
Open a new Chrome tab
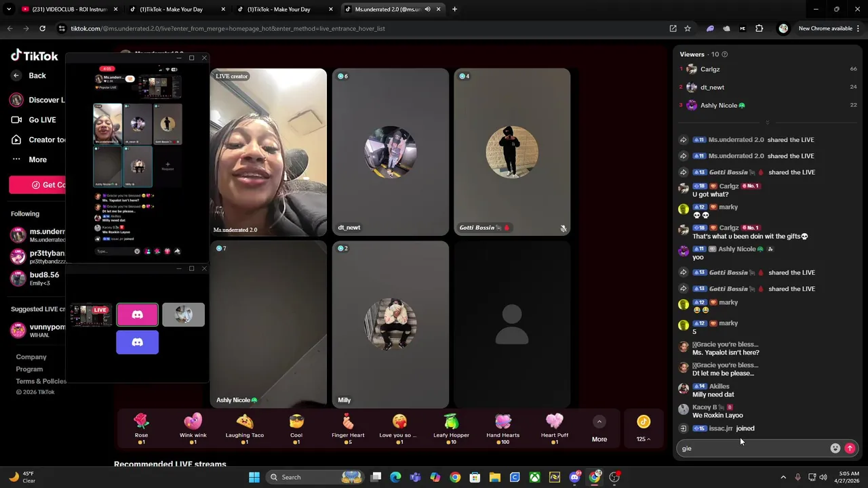point(454,9)
